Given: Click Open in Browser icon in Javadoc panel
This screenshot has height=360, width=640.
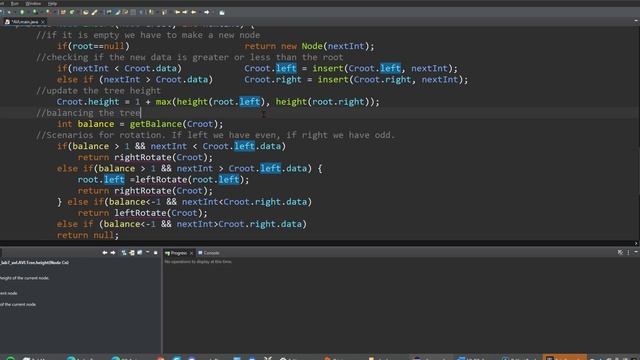Looking at the screenshot, I should click(x=140, y=253).
